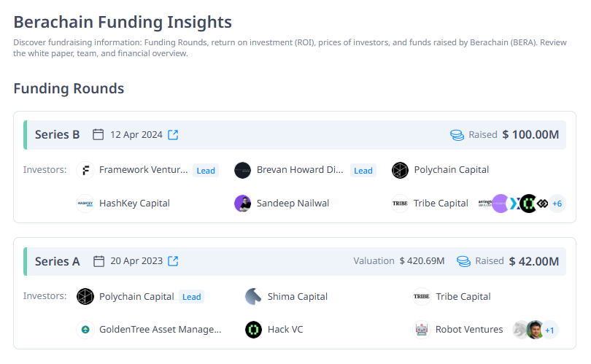The height and width of the screenshot is (364, 591).
Task: Open the Series B external source link icon
Action: click(173, 134)
